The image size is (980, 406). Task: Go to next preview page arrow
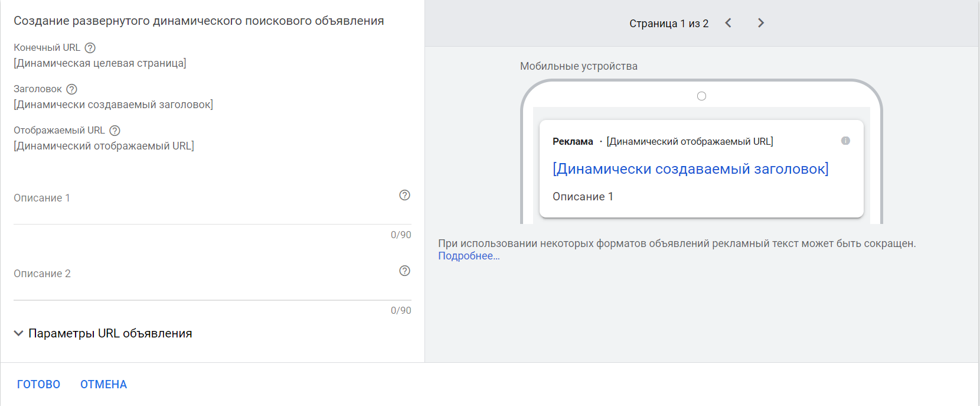760,23
